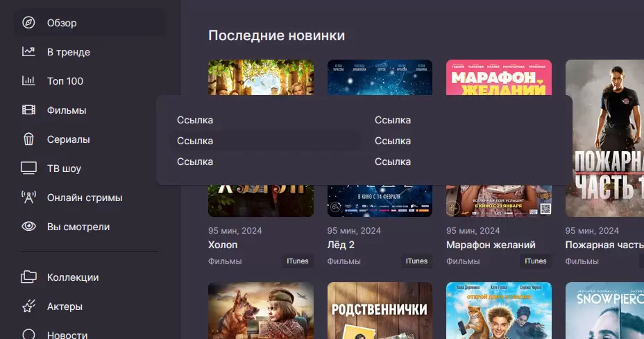644x339 pixels.
Task: Open the bottom Ссылка in the left column
Action: [195, 162]
